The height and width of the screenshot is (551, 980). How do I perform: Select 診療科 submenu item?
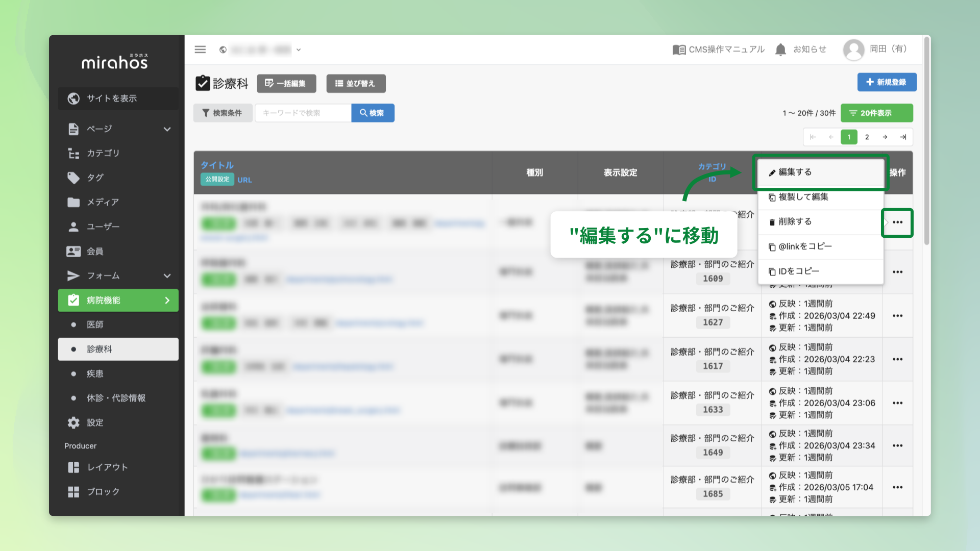pyautogui.click(x=118, y=349)
